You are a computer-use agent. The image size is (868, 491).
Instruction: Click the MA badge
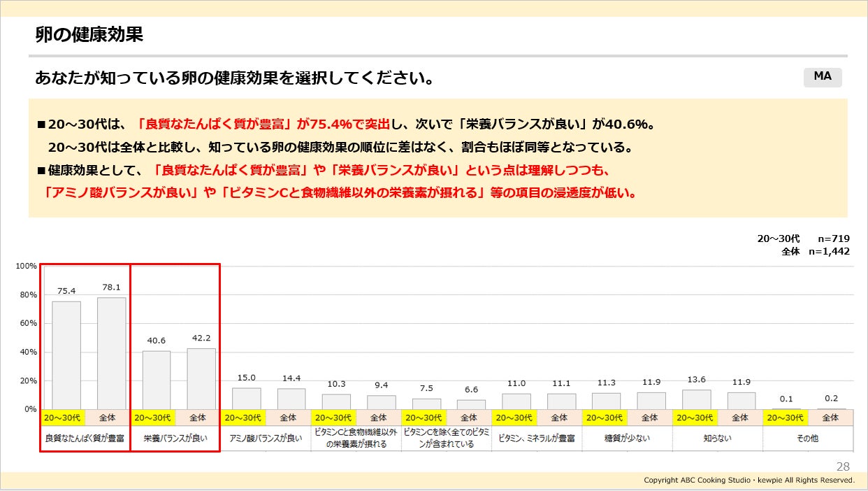click(823, 77)
